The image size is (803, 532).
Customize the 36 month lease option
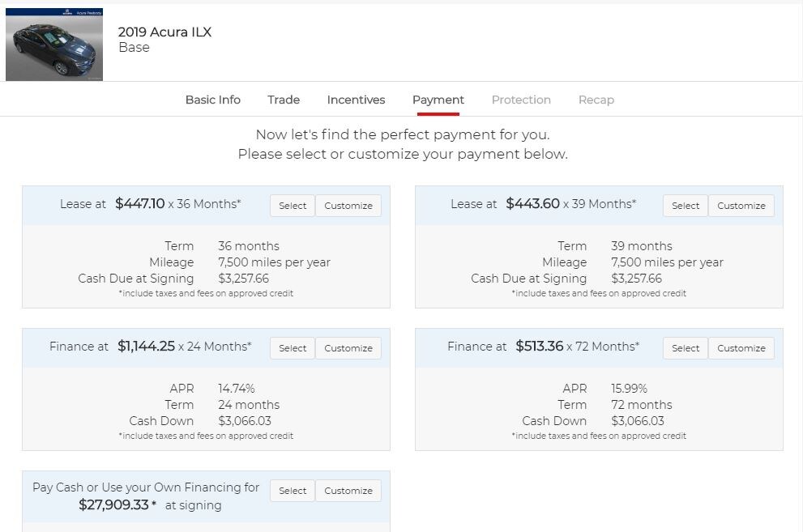coord(348,206)
